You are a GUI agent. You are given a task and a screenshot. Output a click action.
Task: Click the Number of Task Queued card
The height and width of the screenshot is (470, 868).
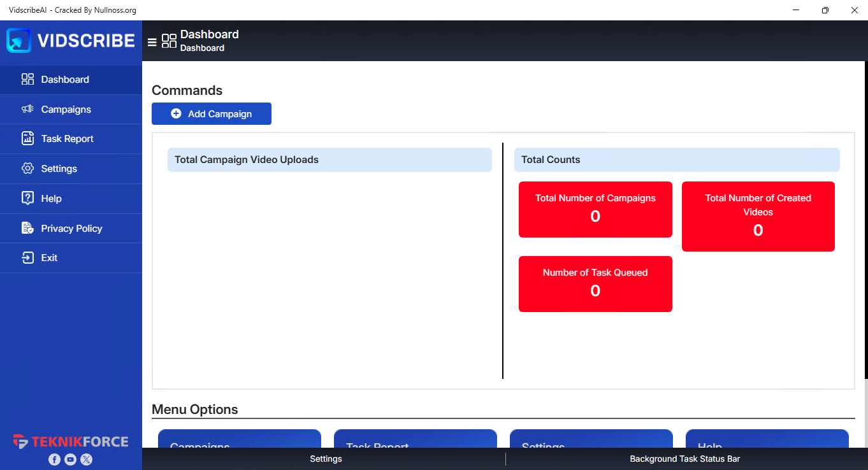595,284
